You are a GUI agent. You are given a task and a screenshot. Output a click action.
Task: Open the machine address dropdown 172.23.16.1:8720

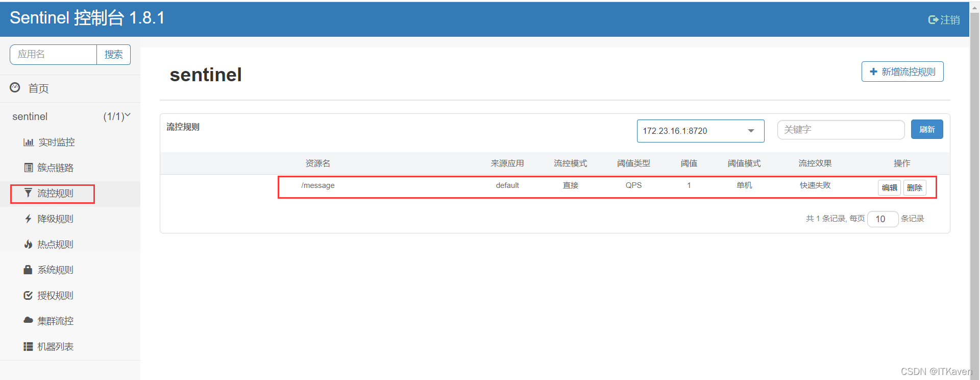pyautogui.click(x=700, y=131)
